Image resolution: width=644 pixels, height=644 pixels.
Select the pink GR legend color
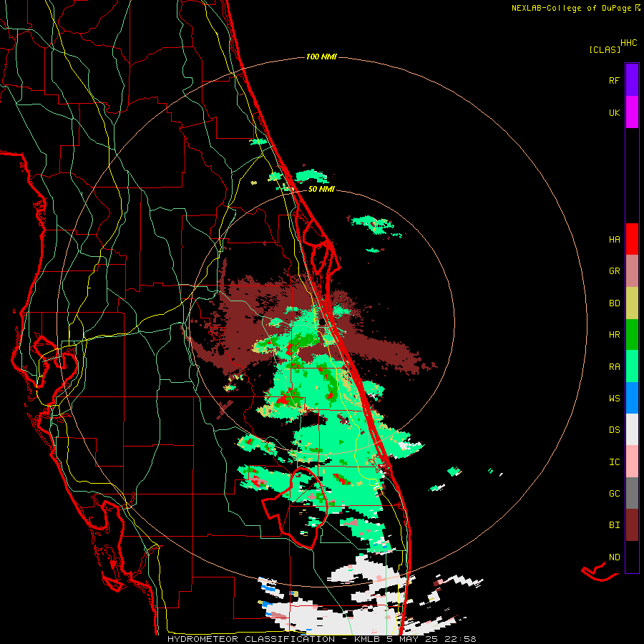(x=632, y=271)
